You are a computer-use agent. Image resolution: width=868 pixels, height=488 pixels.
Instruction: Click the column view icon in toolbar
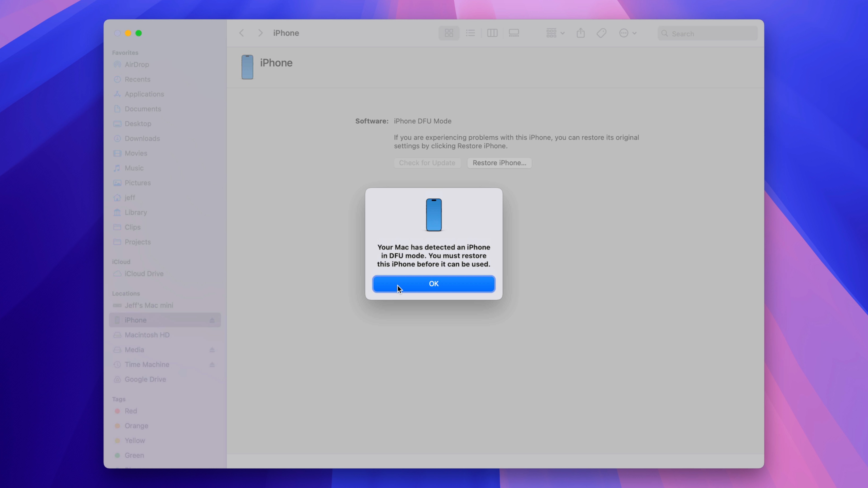tap(492, 33)
